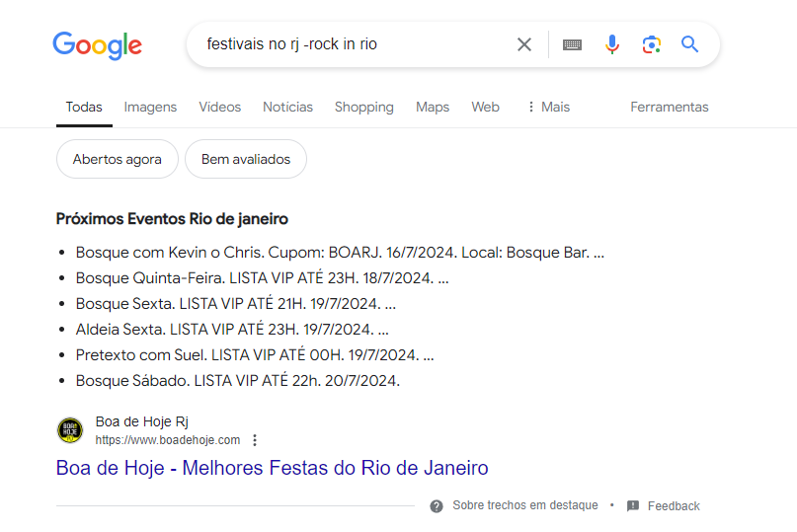The image size is (797, 532).
Task: Clear the search box with the X icon
Action: pyautogui.click(x=524, y=44)
